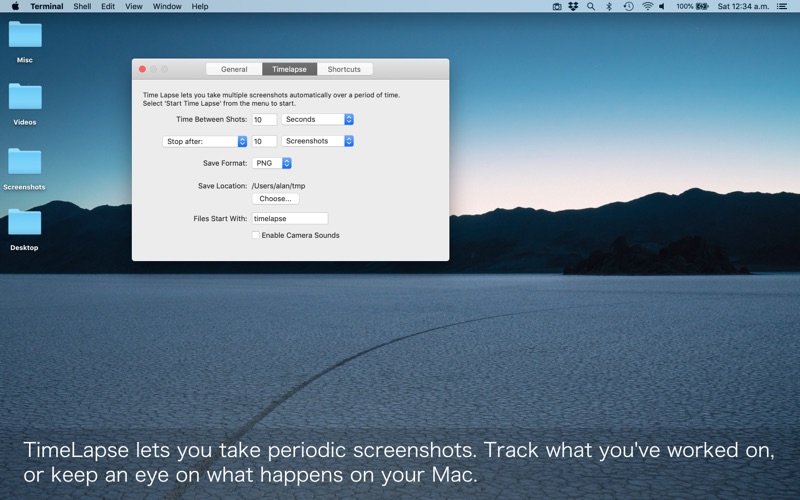Click the 100% battery percentage text

(x=685, y=7)
